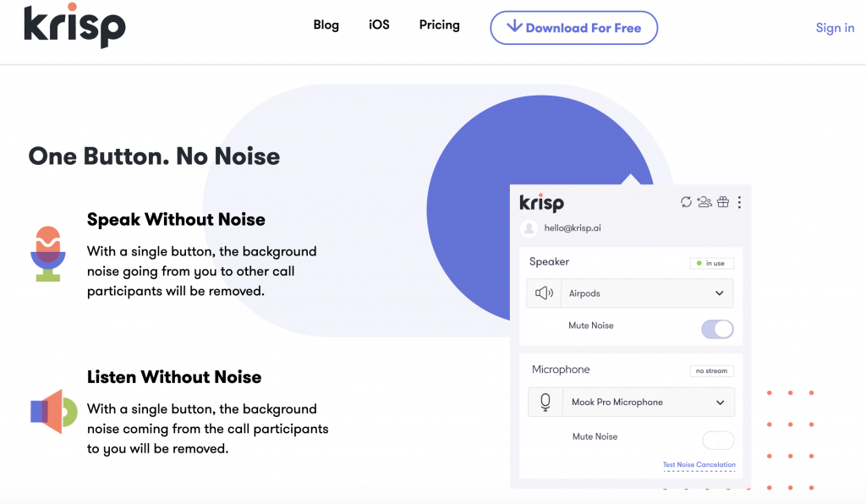Click the Sign in link
This screenshot has width=866, height=504.
835,28
